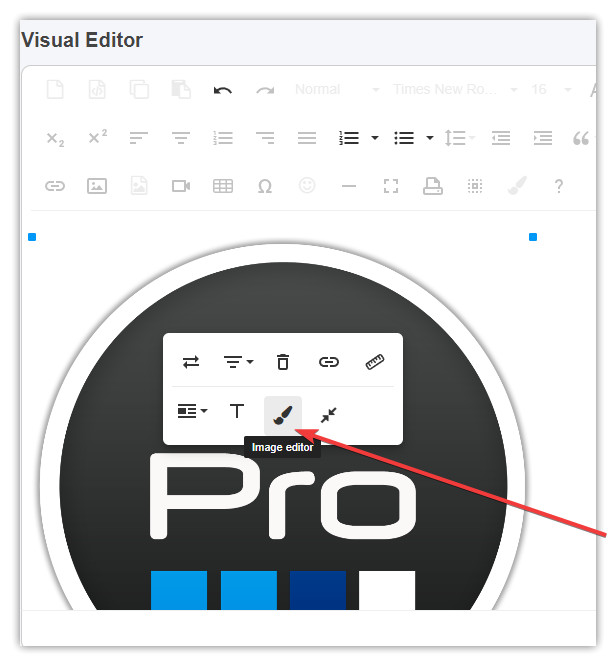
Task: Click the Select All dotted-square icon
Action: coord(475,186)
